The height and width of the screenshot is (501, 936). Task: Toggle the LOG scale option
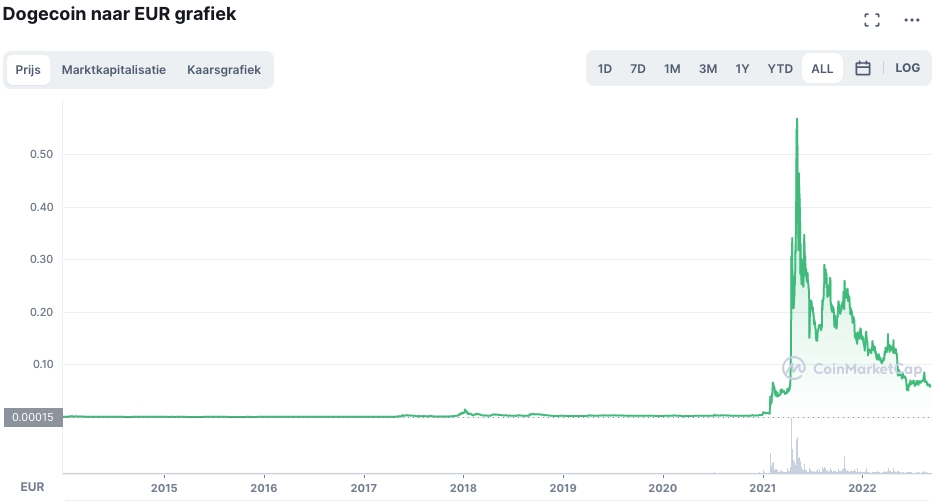click(907, 68)
